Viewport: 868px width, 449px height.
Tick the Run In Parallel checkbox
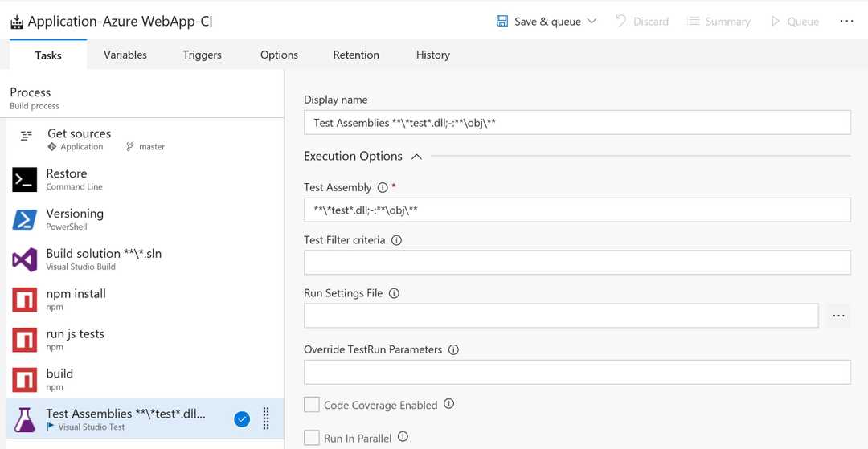click(312, 438)
